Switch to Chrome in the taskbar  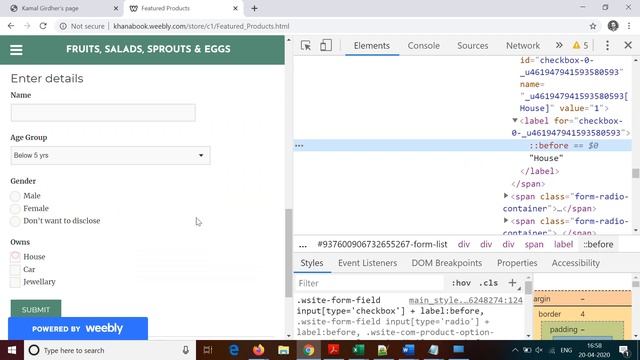[309, 350]
